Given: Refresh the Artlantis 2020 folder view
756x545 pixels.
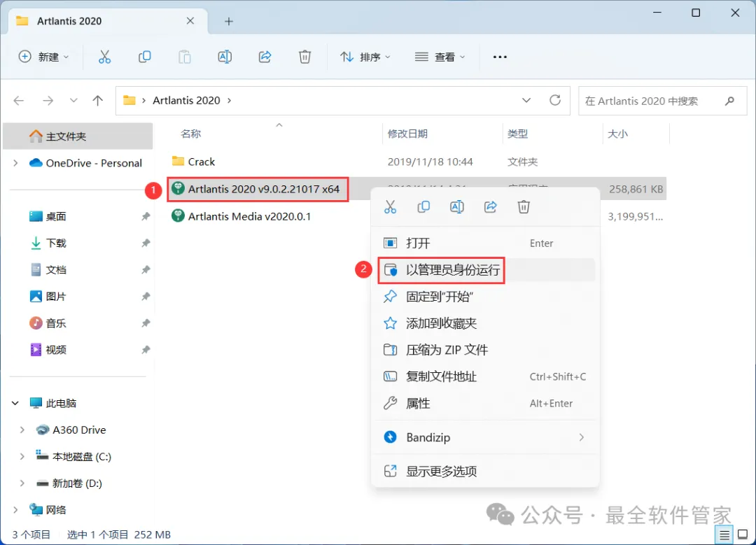Looking at the screenshot, I should pyautogui.click(x=555, y=100).
